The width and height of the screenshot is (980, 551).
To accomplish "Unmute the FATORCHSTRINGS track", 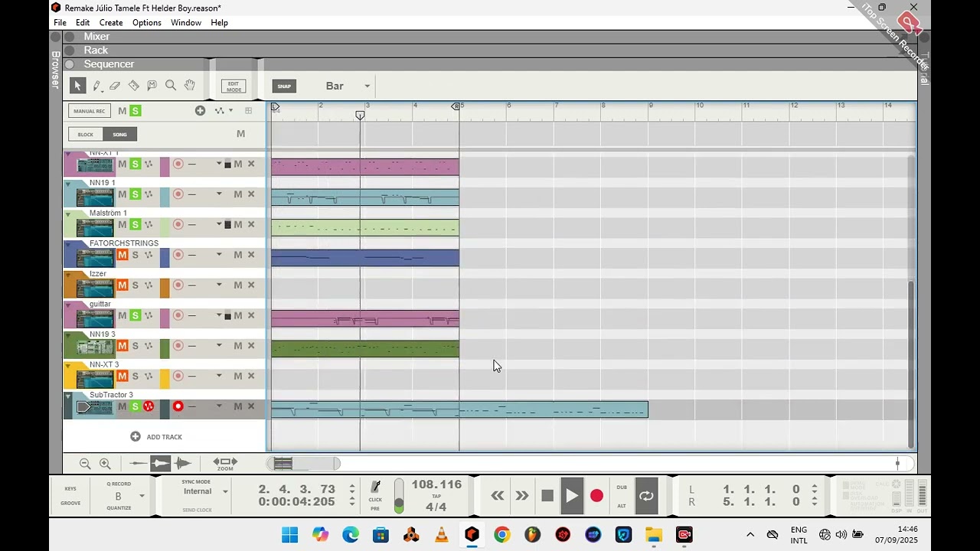I will [122, 255].
